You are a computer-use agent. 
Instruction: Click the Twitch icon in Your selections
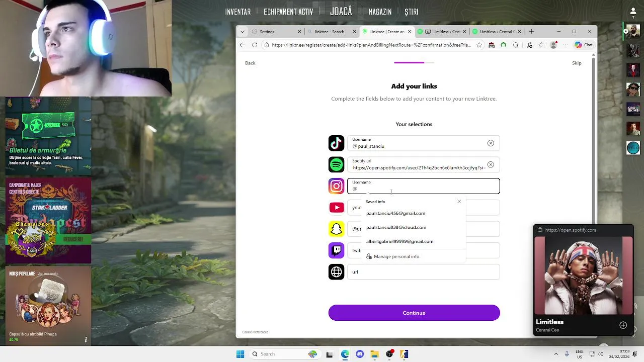(x=337, y=250)
